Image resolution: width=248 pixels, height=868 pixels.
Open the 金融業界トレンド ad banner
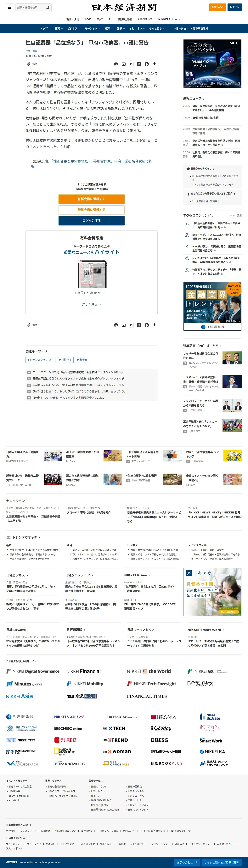[212, 306]
